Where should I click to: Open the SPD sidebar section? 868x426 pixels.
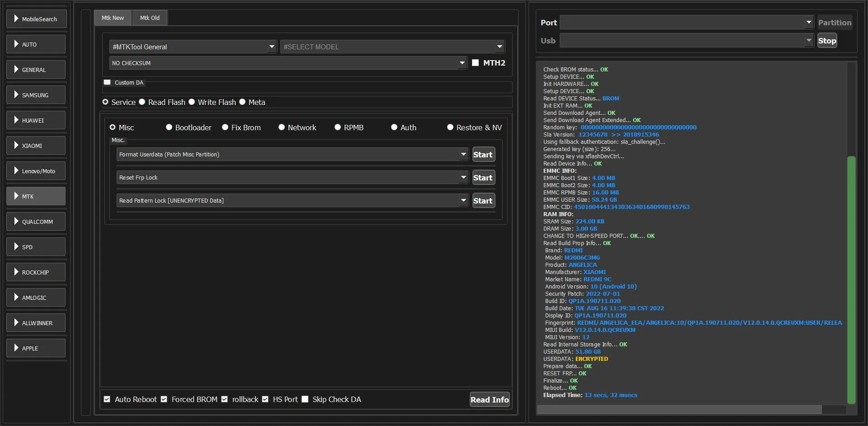(36, 247)
